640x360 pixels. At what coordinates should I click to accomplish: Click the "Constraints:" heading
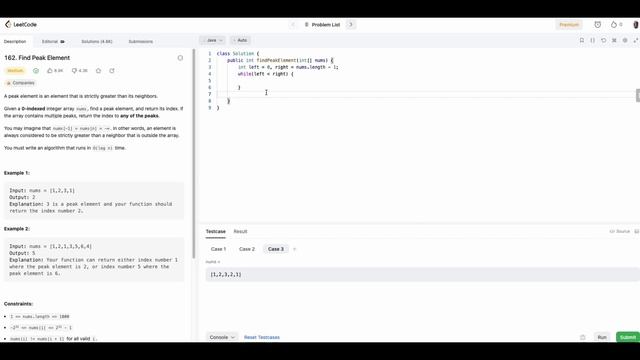click(x=18, y=304)
